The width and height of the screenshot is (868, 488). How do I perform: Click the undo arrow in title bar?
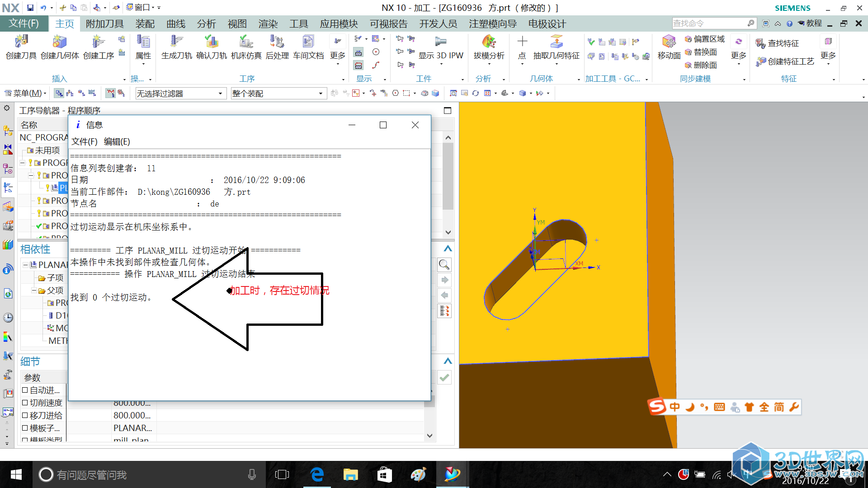point(43,8)
